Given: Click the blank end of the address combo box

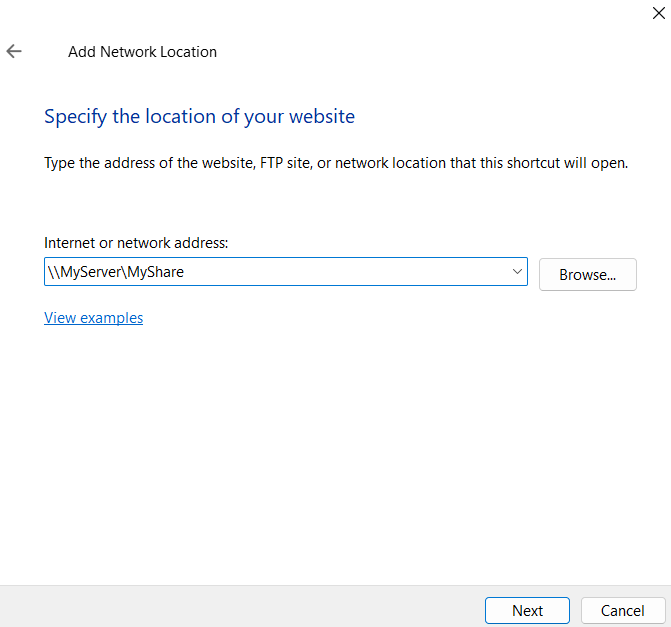Looking at the screenshot, I should coord(400,272).
